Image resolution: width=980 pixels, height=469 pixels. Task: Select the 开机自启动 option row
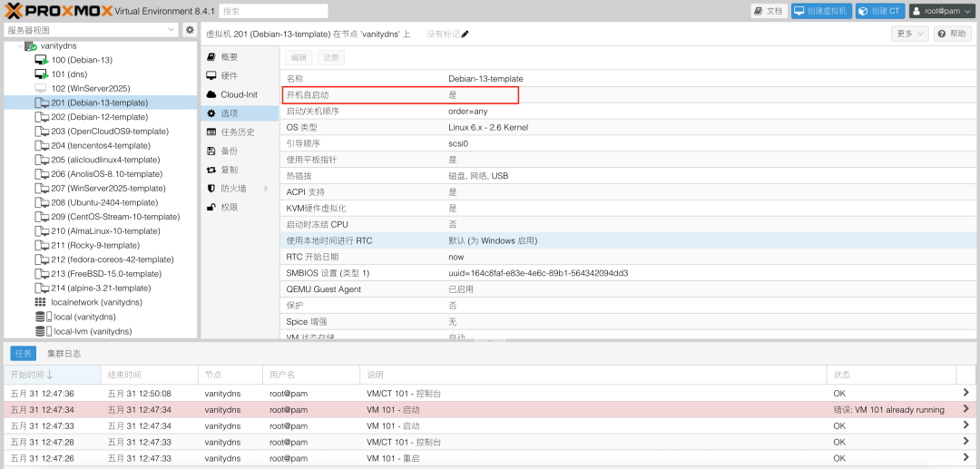click(626, 95)
